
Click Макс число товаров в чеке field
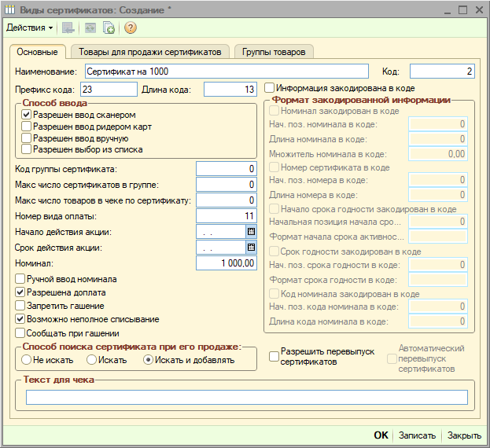point(227,200)
